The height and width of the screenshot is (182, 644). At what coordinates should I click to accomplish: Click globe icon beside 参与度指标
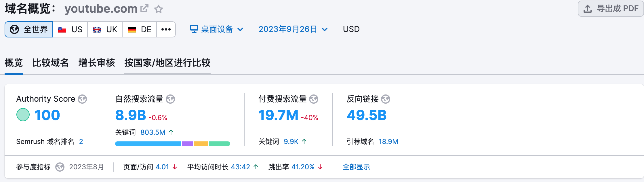click(x=60, y=167)
